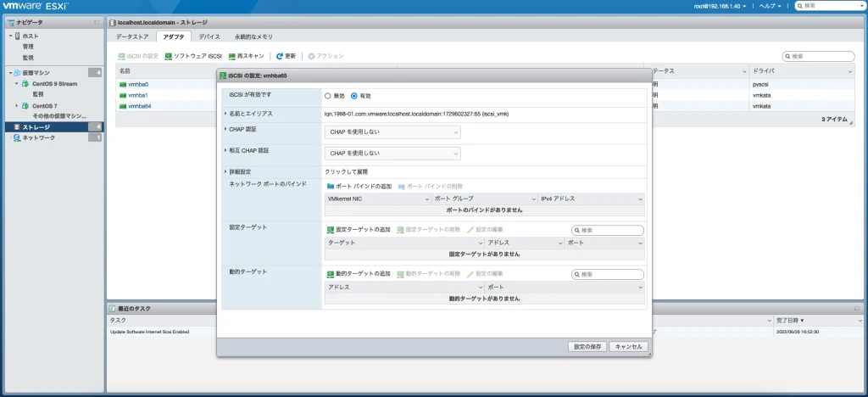This screenshot has height=397, width=868.
Task: Sort tasks by 完了日時 column
Action: [790, 320]
